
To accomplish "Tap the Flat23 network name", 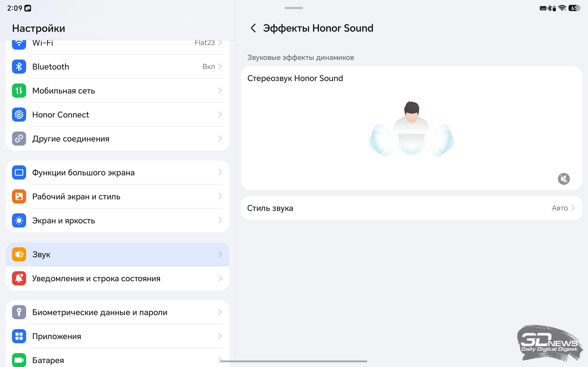I will 205,43.
